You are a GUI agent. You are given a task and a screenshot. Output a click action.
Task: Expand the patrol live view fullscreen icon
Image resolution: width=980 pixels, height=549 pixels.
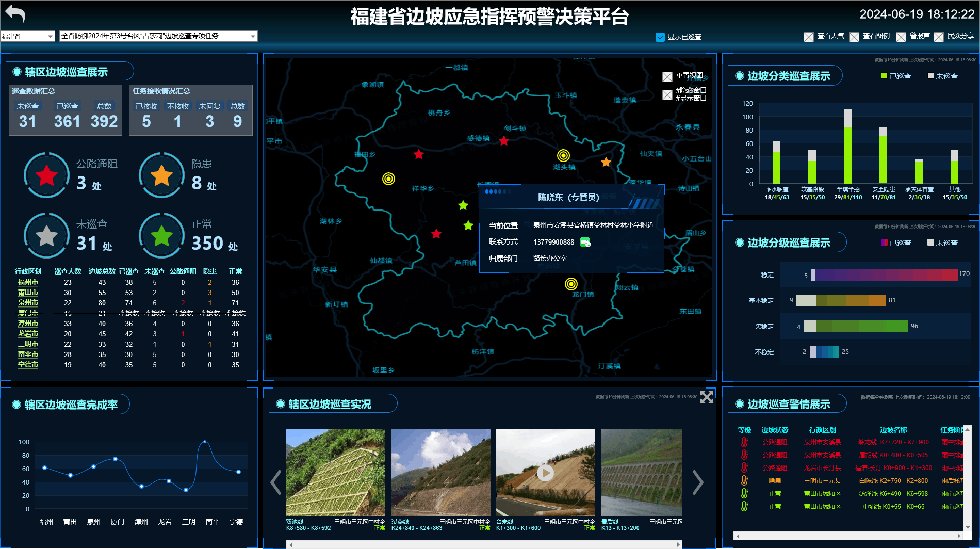pos(707,397)
